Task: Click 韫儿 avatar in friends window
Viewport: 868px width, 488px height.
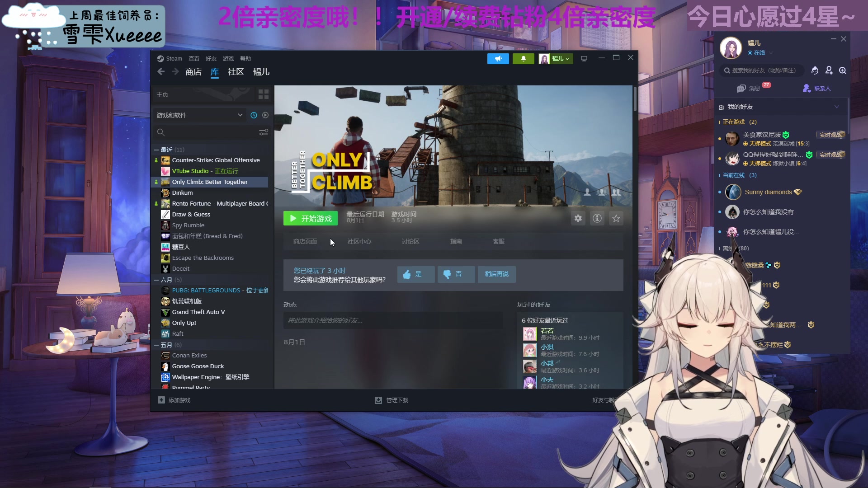Action: tap(731, 48)
